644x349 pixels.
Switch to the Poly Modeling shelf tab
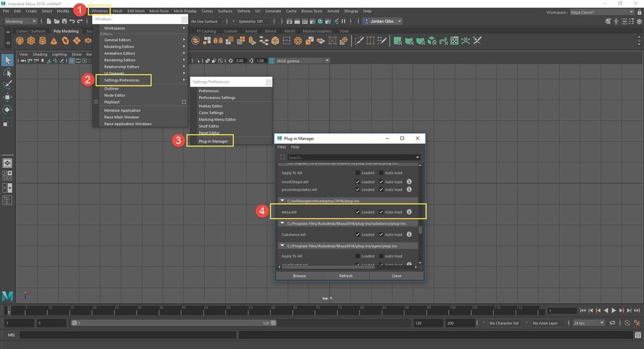(x=66, y=31)
